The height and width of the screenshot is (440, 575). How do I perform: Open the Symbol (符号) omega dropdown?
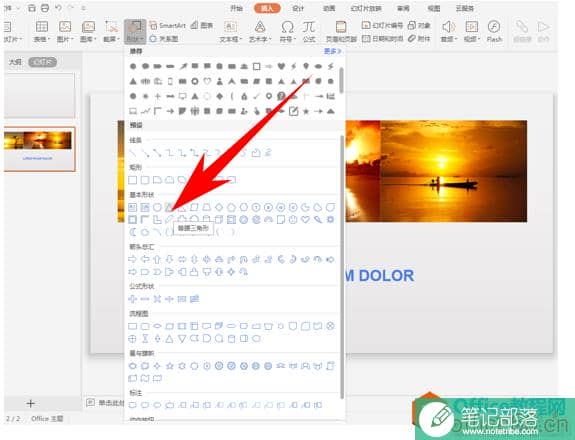coord(287,32)
